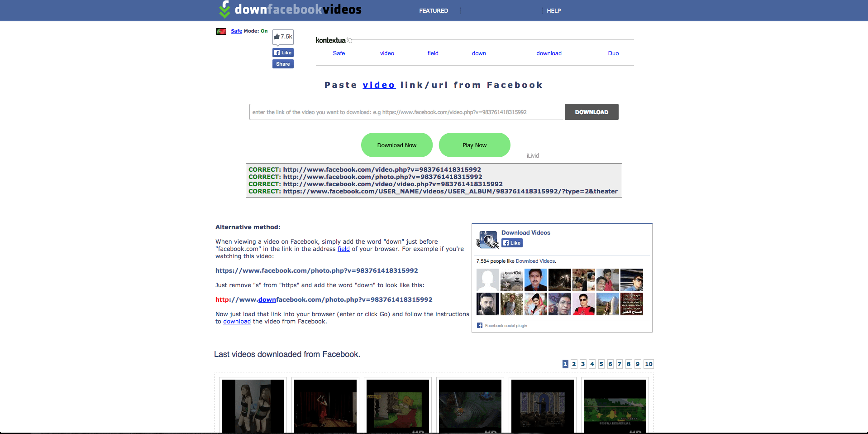Go to page 1 of last videos
The image size is (868, 434).
click(x=565, y=364)
